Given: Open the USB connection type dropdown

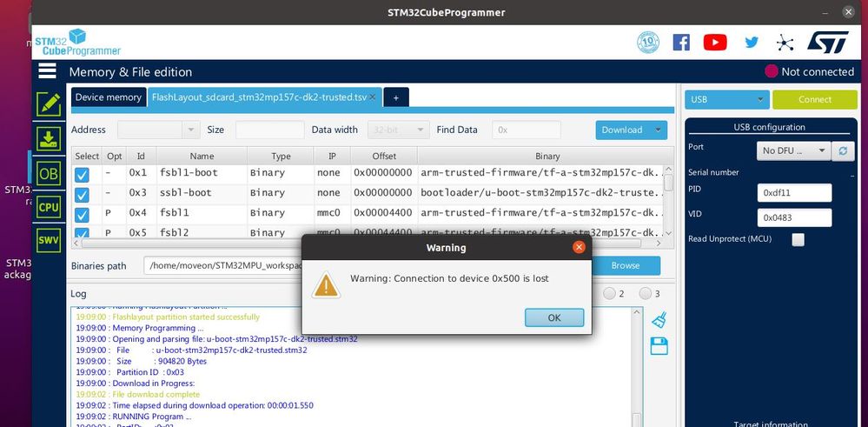Looking at the screenshot, I should click(727, 100).
